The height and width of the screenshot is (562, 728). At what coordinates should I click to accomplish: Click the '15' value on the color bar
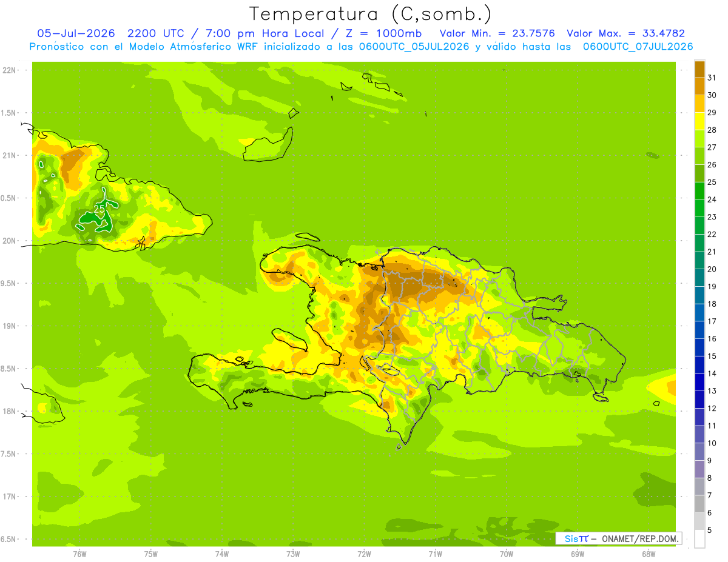pyautogui.click(x=712, y=356)
